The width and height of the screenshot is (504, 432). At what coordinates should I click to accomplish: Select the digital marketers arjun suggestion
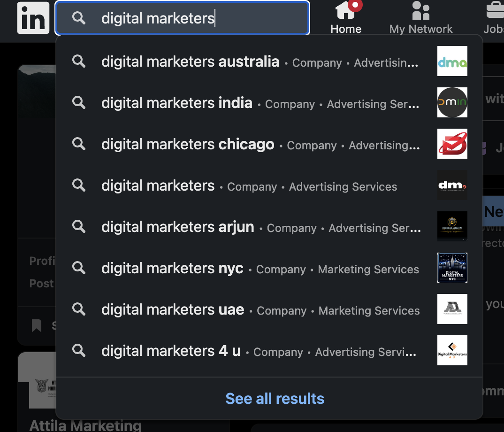click(269, 226)
